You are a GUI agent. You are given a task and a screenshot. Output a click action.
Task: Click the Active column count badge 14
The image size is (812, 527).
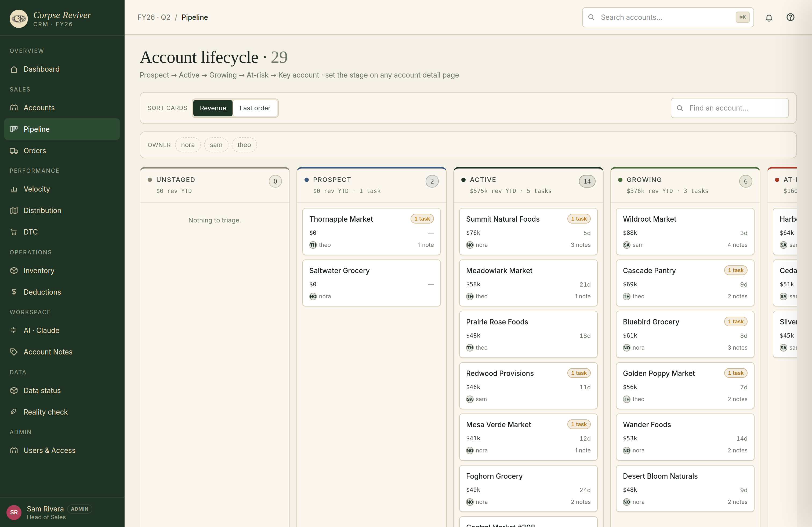coord(587,181)
